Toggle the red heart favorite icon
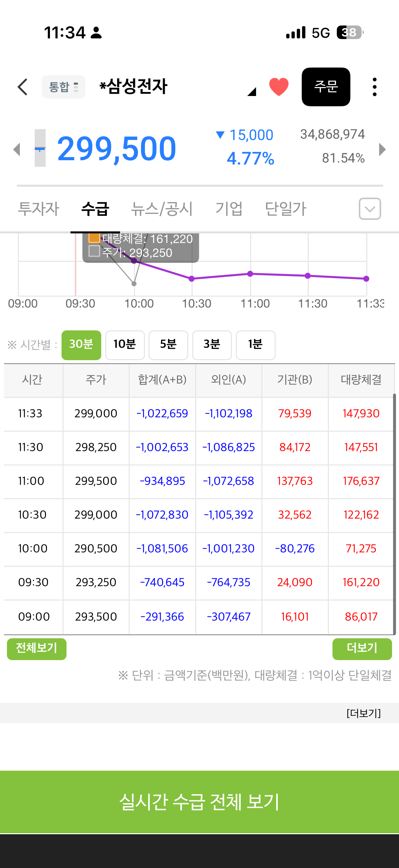399x868 pixels. tap(279, 87)
